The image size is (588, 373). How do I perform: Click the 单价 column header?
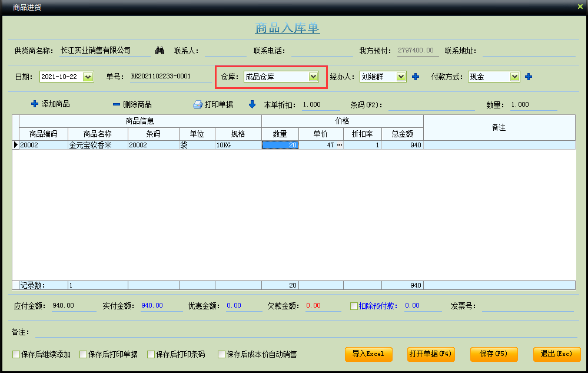[x=321, y=134]
